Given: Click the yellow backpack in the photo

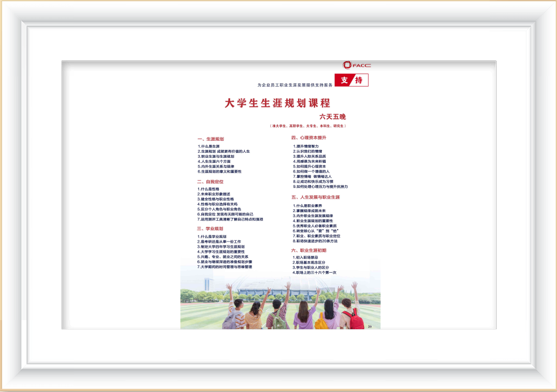Looking at the screenshot, I should click(321, 321).
